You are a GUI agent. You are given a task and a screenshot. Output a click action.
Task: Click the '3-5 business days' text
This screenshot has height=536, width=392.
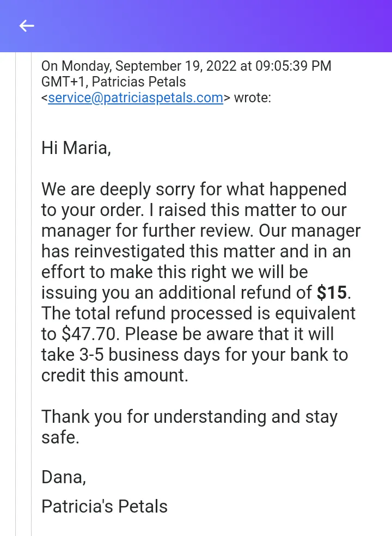pos(150,355)
